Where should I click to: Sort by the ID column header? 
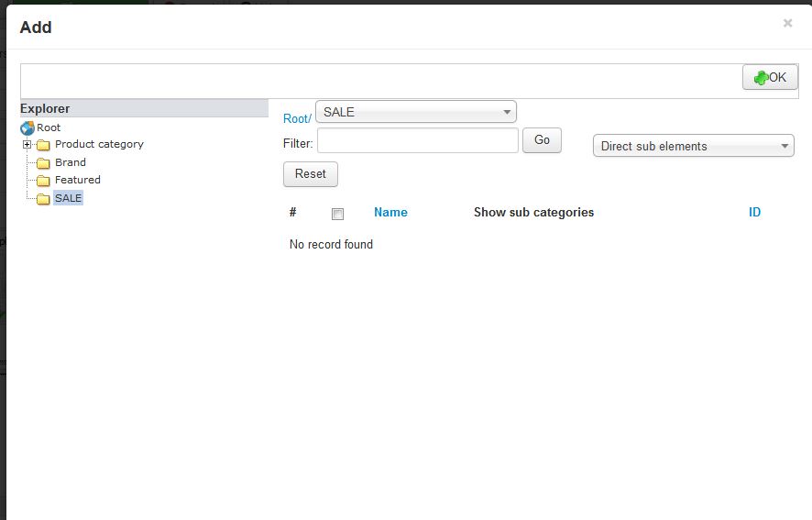(x=754, y=212)
